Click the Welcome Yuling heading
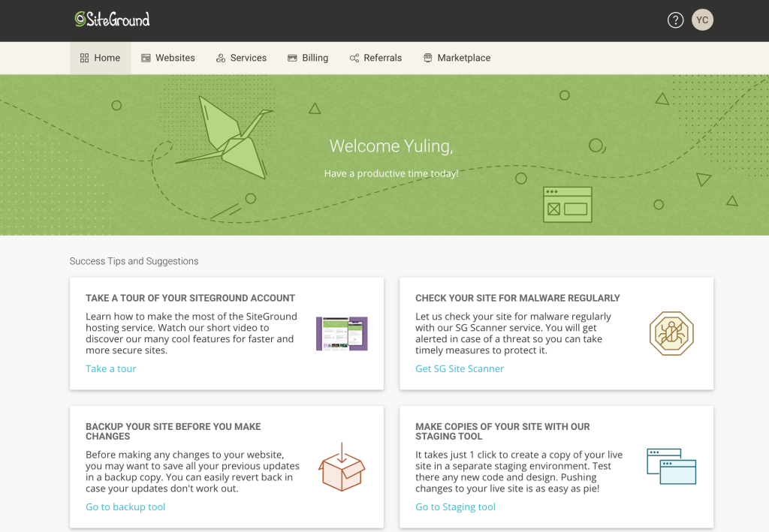769x532 pixels. (x=391, y=146)
